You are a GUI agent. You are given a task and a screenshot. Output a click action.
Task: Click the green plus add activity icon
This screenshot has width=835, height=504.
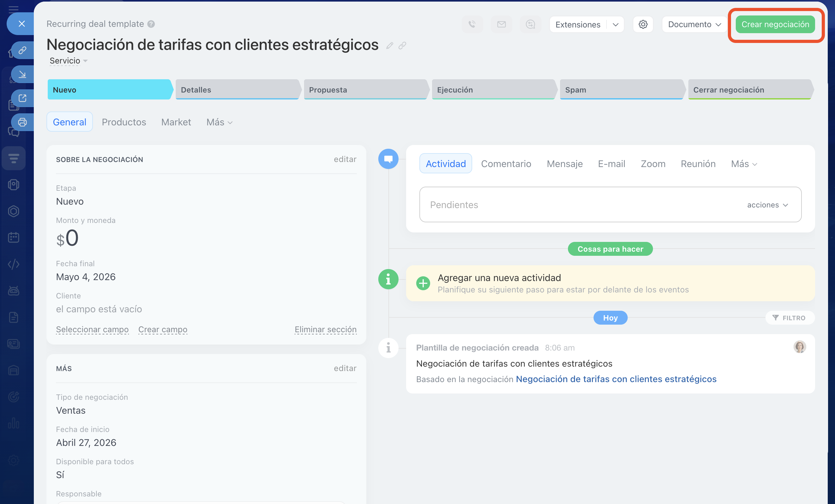point(423,283)
